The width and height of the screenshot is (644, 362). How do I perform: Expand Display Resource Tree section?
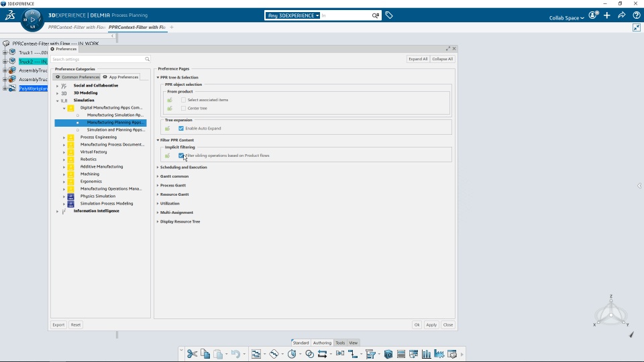(158, 222)
